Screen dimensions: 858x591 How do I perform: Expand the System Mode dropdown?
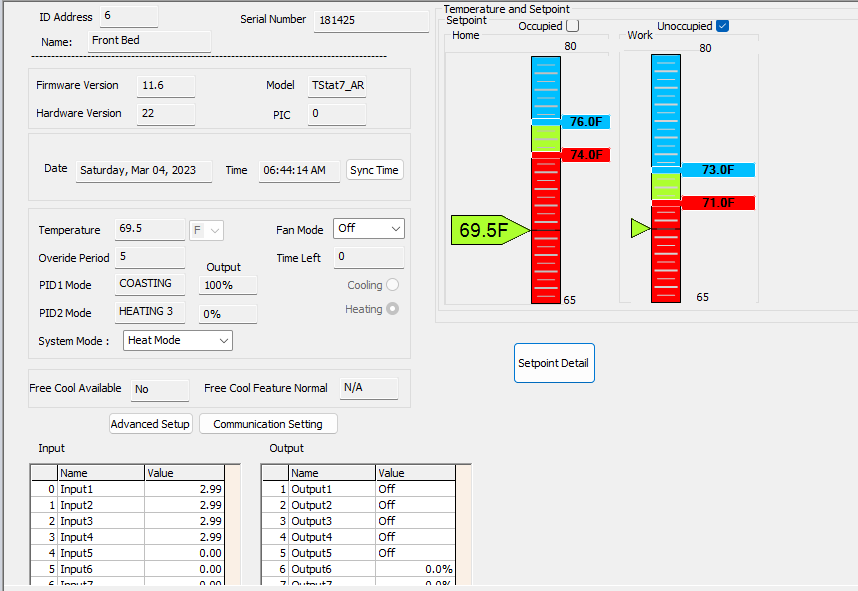178,341
